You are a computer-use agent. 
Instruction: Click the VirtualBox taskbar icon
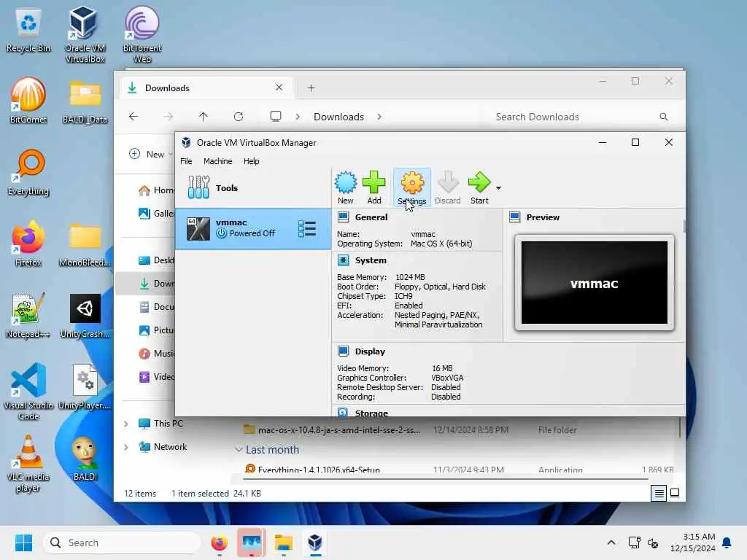(x=315, y=542)
